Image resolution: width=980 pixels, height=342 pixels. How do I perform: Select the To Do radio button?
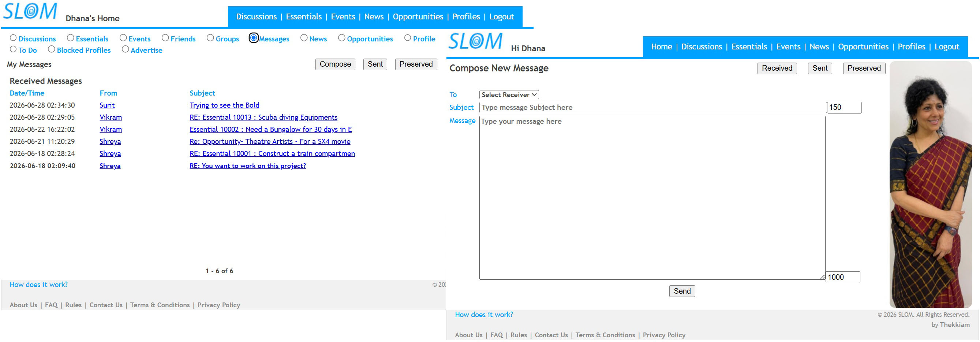pos(13,49)
